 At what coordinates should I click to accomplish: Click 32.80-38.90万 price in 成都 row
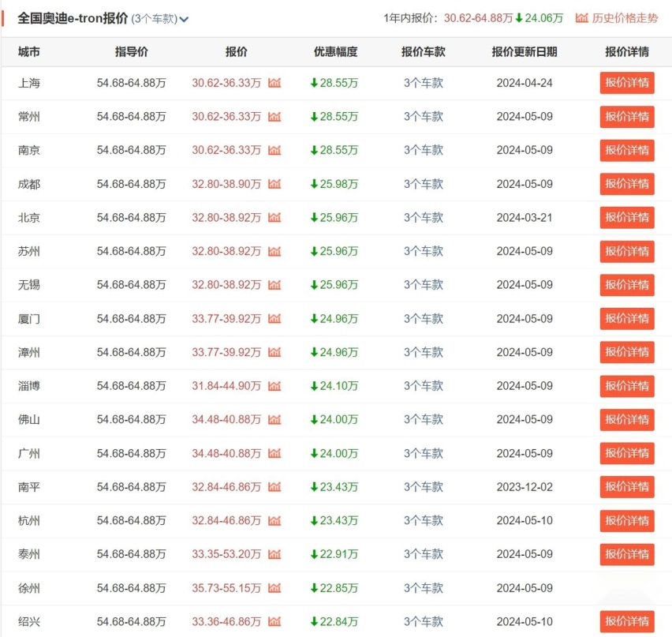226,184
